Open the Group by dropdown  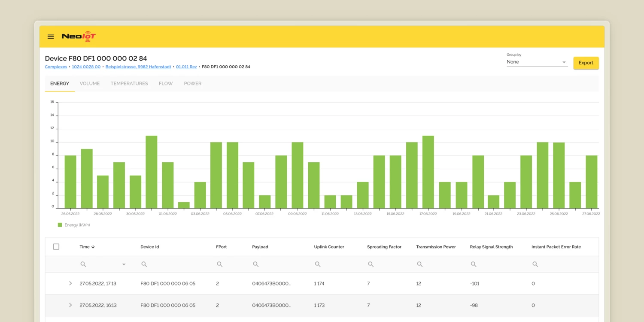(537, 62)
